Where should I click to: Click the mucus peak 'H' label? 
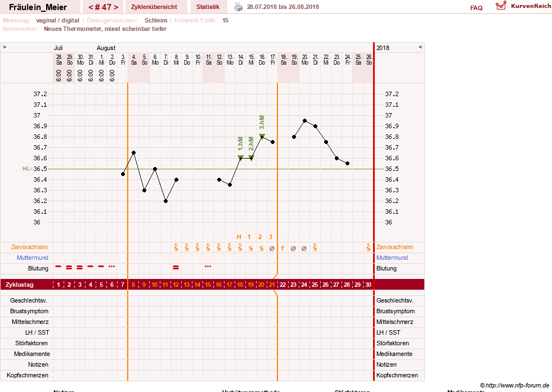click(x=239, y=237)
